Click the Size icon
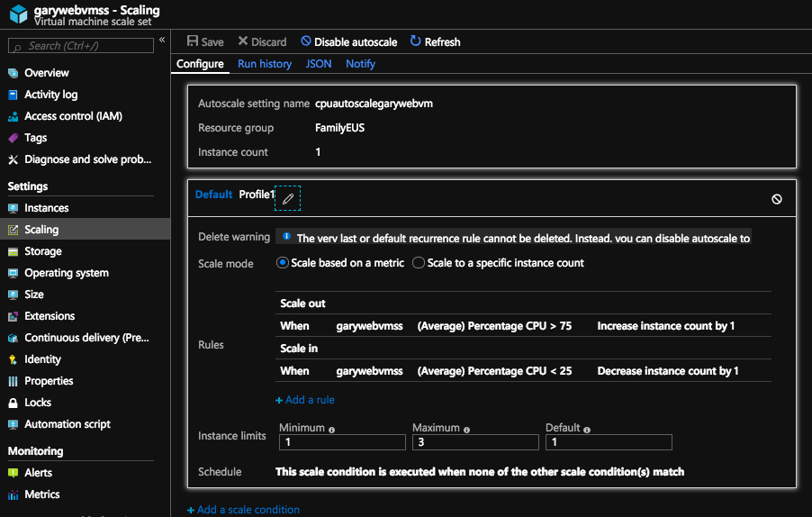812x517 pixels. coord(13,295)
